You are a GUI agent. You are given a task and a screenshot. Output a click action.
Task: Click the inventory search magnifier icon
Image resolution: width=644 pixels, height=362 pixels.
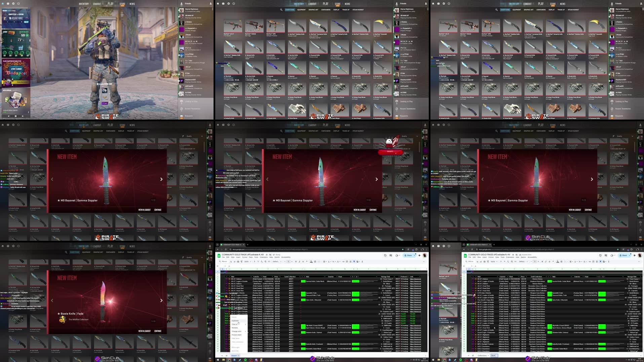click(281, 10)
